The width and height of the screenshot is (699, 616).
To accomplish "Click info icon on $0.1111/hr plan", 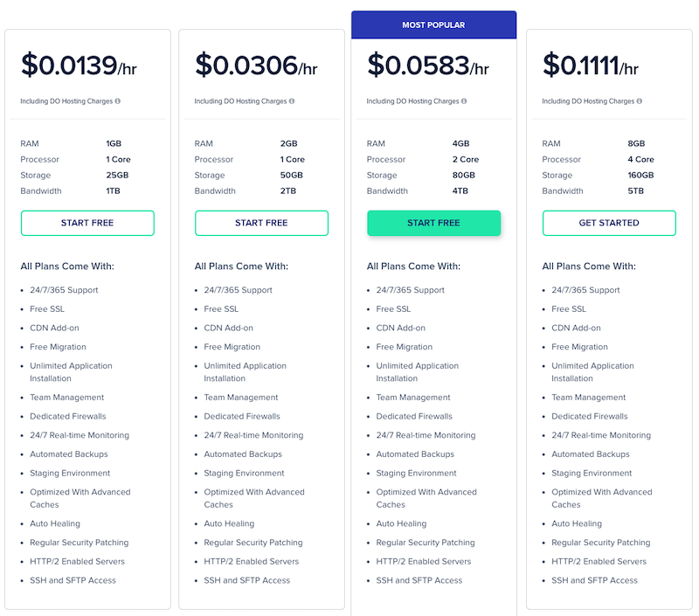I will tap(640, 101).
